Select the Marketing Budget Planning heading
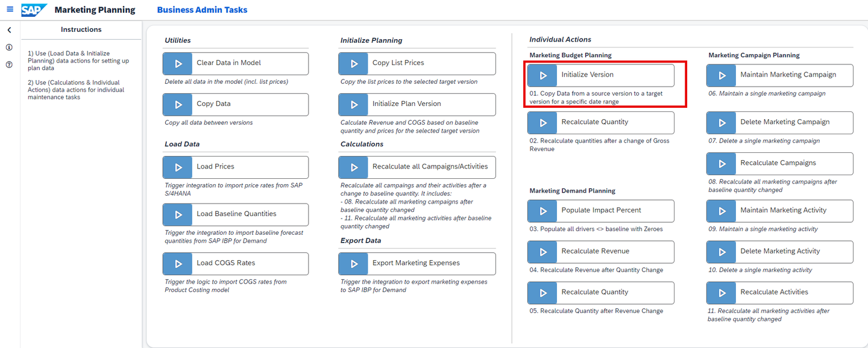Screen dimensions: 868x348 570,55
